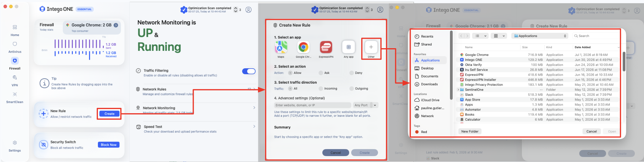Select the Google Chrome app icon
Screen dimensions: 644x162
tap(303, 47)
